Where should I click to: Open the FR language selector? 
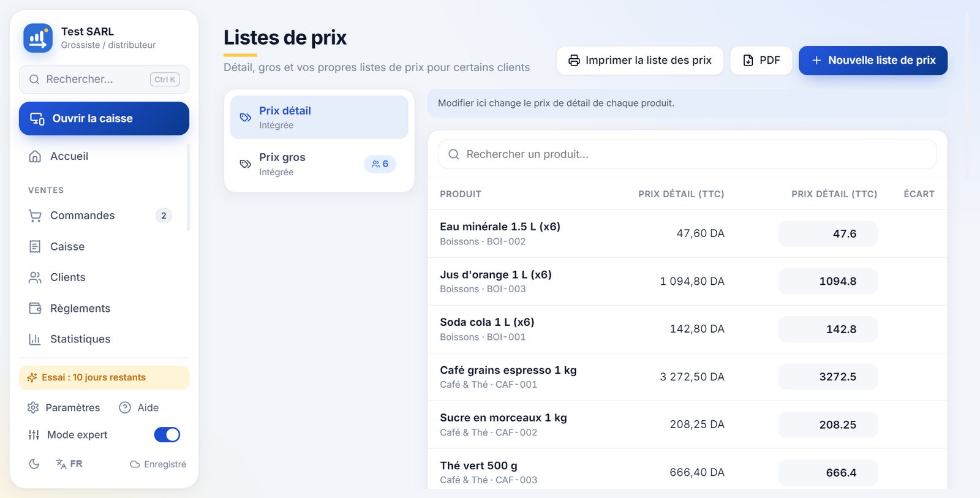coord(69,464)
